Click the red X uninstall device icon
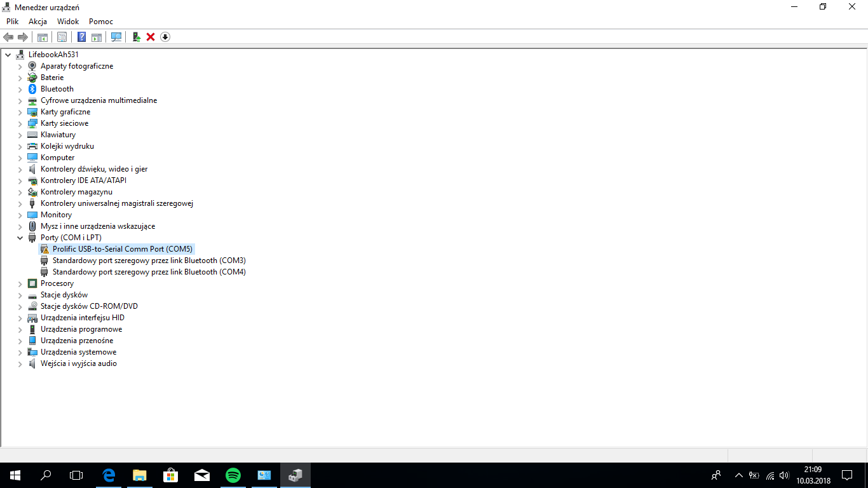The image size is (868, 488). (x=151, y=37)
